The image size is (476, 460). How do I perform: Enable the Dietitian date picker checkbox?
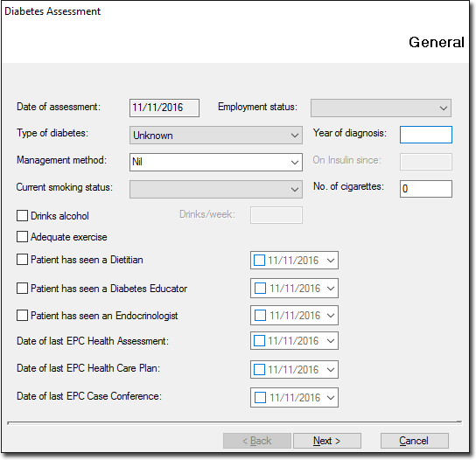point(259,261)
